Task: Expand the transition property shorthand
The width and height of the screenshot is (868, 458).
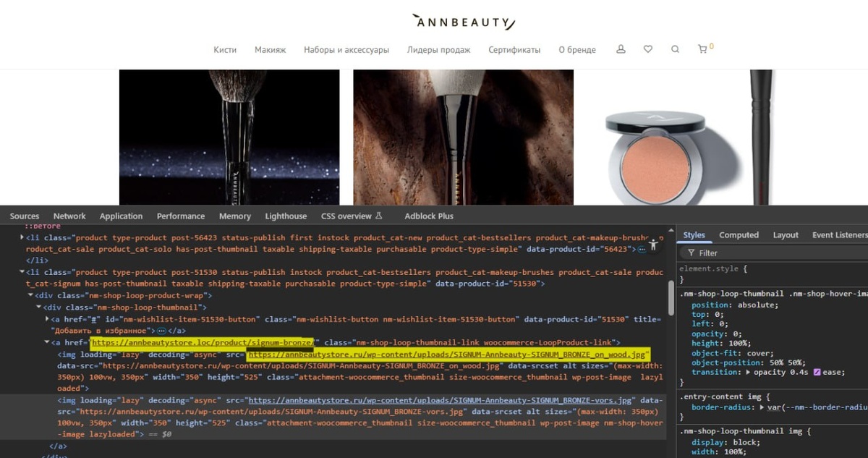Action: click(x=749, y=372)
